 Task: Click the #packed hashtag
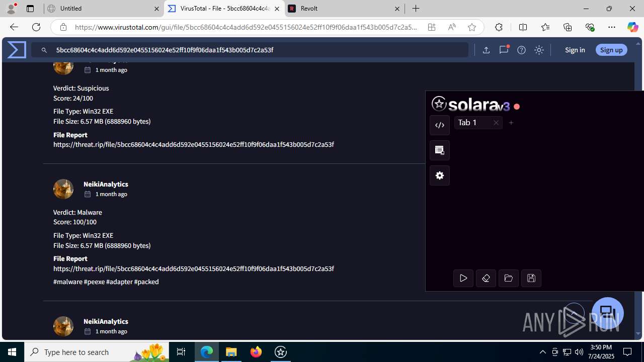point(146,282)
